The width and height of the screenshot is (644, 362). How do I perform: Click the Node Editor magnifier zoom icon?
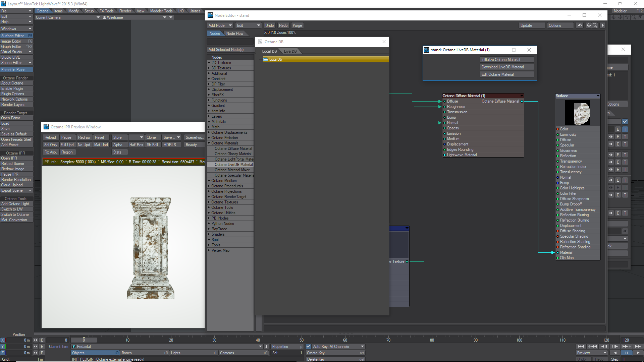(x=595, y=25)
